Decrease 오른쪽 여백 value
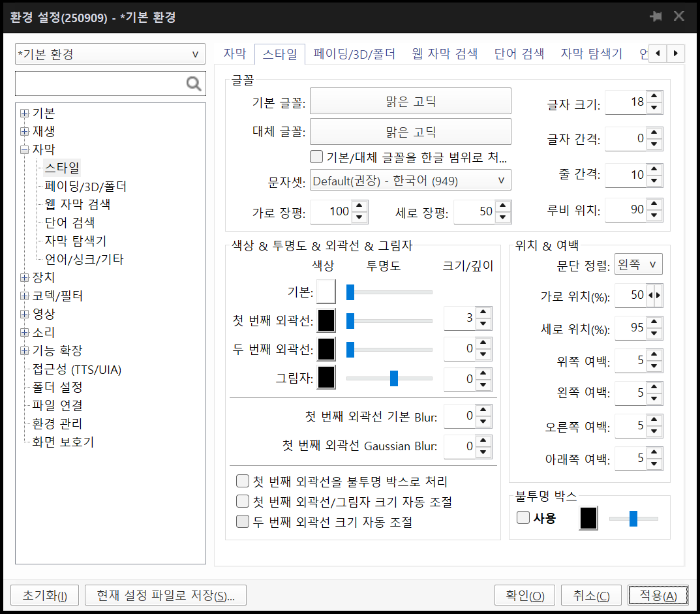Image resolution: width=700 pixels, height=614 pixels. (x=654, y=431)
